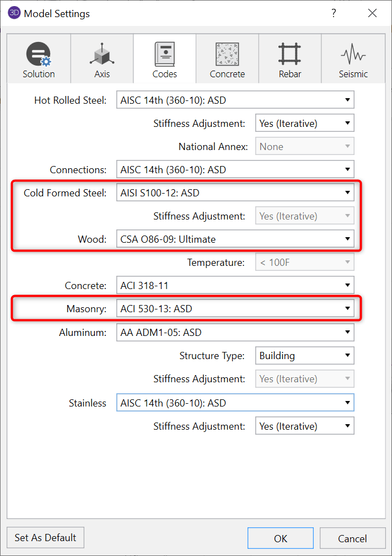Change the Wood design code dropdown
This screenshot has height=556, width=392.
(x=235, y=239)
